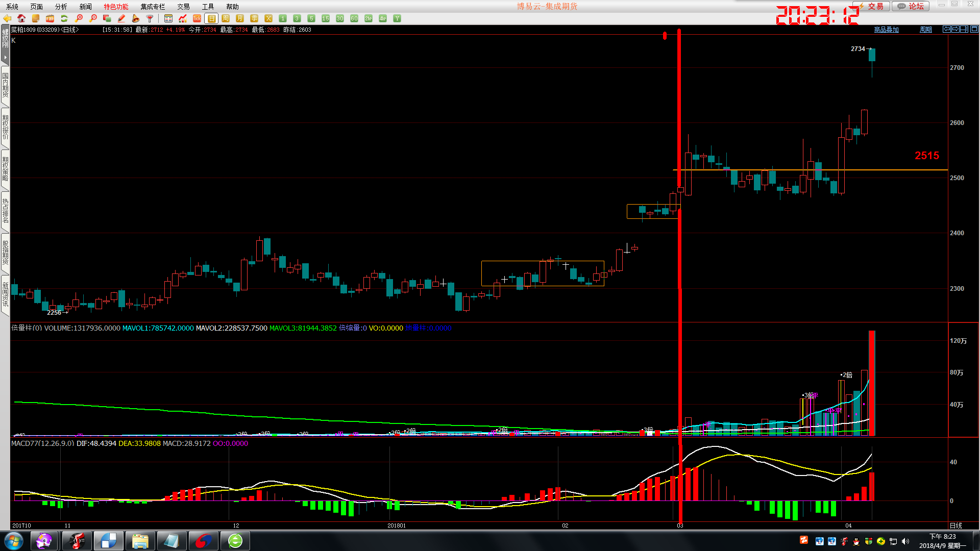Open the 国内期货 sidebar tab
This screenshot has width=980, height=551.
(5, 85)
